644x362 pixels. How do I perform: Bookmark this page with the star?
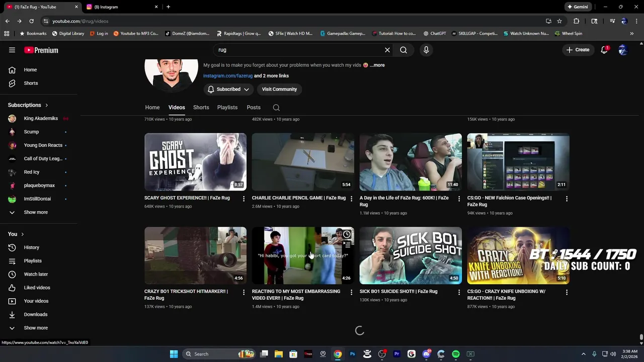point(559,21)
